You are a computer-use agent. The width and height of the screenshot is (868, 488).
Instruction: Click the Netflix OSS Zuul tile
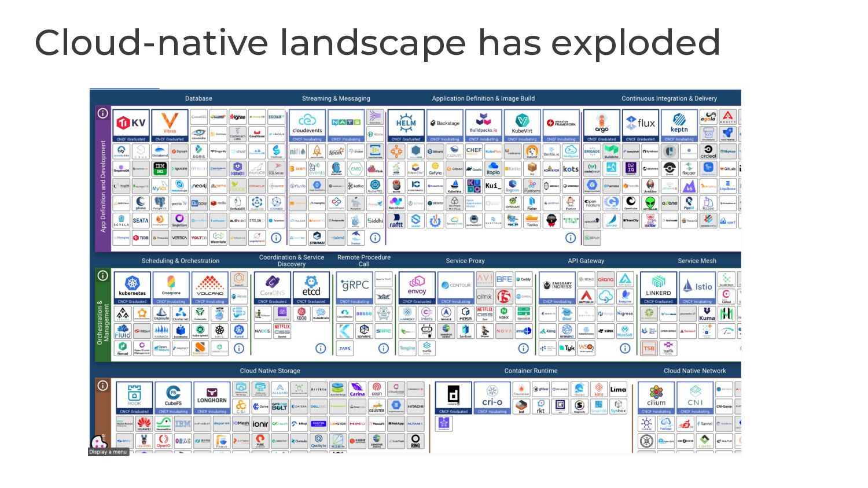click(x=485, y=314)
